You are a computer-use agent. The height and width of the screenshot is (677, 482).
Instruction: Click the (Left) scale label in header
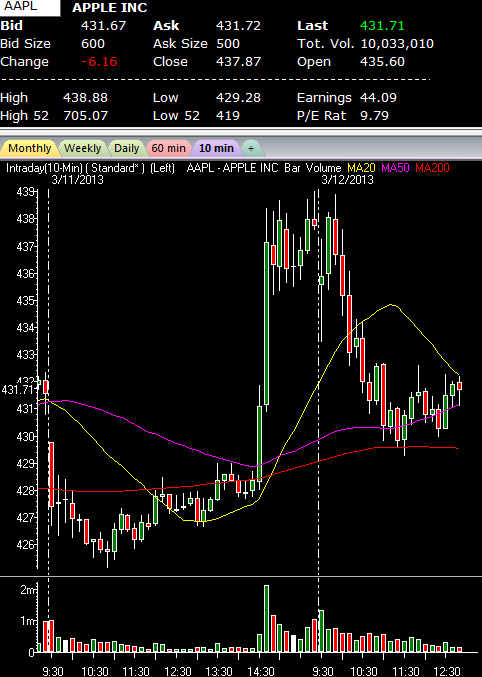click(x=162, y=168)
